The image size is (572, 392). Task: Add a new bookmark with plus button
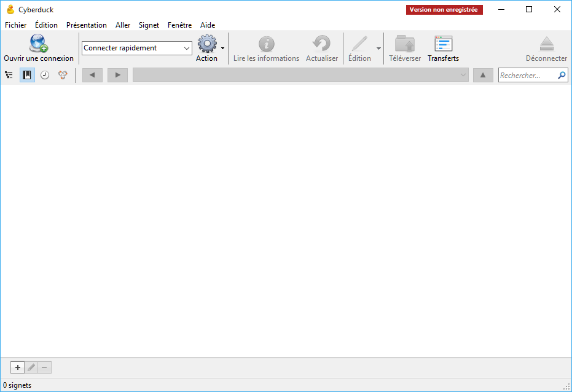point(17,367)
